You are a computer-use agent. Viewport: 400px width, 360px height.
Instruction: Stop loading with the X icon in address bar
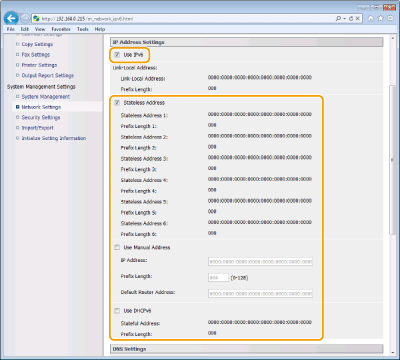click(357, 19)
